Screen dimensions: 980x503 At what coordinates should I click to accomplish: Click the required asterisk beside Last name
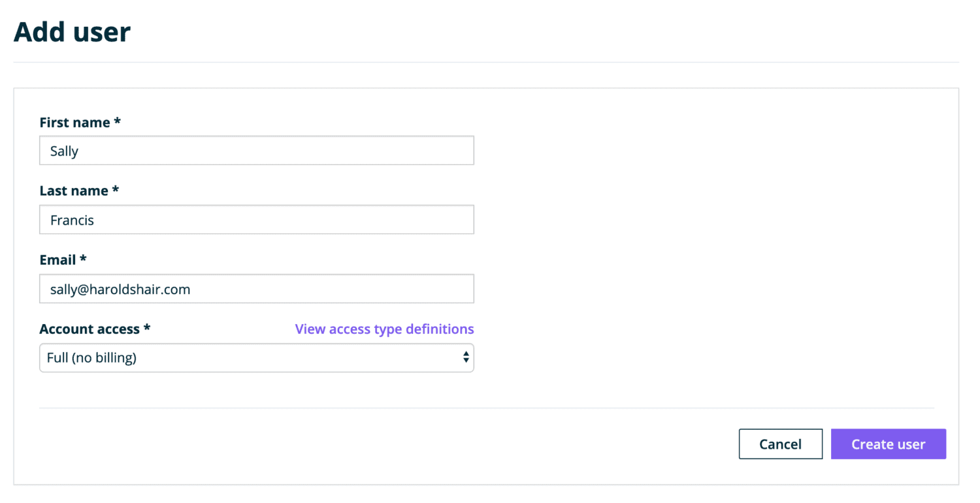[x=116, y=190]
